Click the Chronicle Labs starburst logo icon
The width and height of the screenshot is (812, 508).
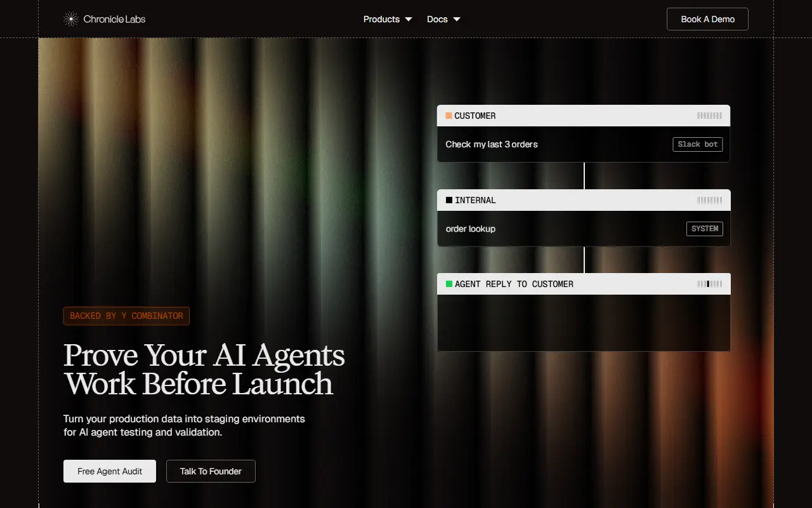point(71,19)
